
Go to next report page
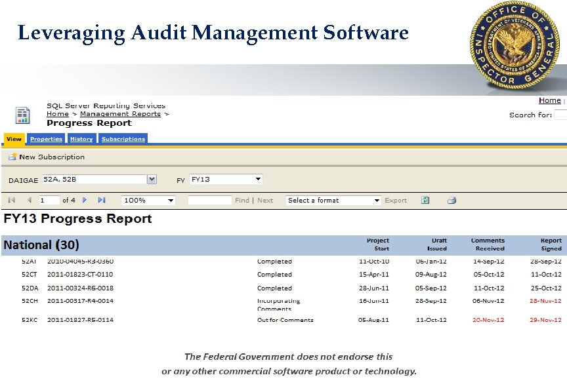point(84,200)
